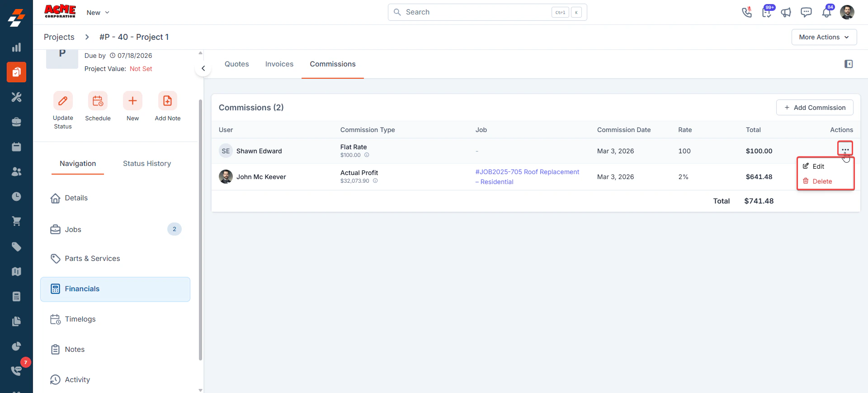Select the Commissions tab
Viewport: 868px width, 393px height.
pyautogui.click(x=333, y=64)
